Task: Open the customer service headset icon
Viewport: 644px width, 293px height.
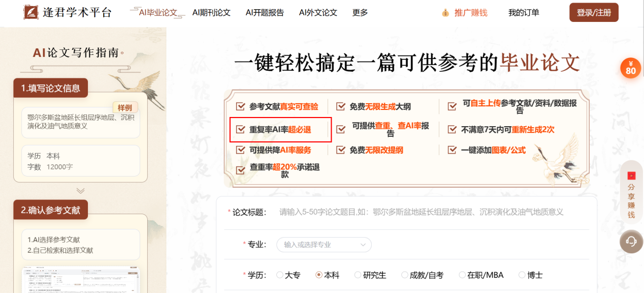Action: 631,241
